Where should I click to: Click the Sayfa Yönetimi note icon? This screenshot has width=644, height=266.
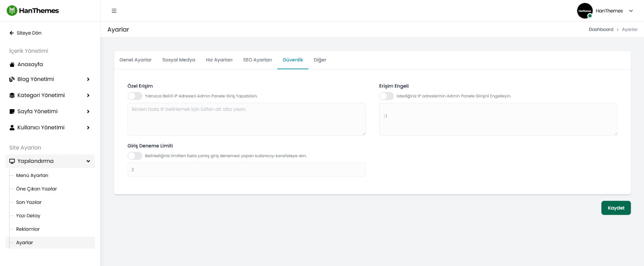pyautogui.click(x=12, y=112)
